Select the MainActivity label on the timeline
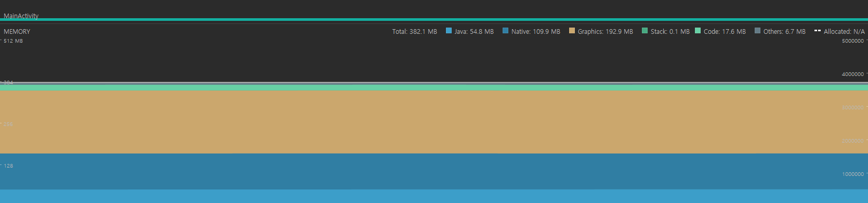This screenshot has height=203, width=868. point(21,16)
